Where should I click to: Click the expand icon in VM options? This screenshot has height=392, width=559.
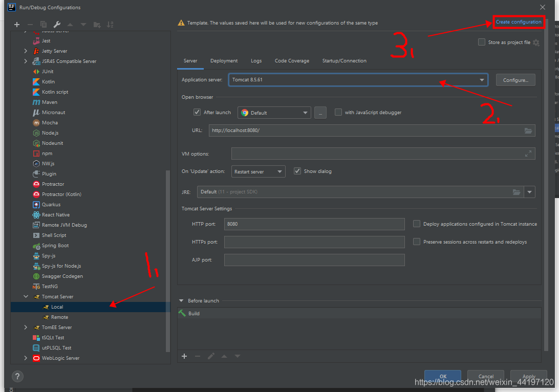[x=528, y=154]
